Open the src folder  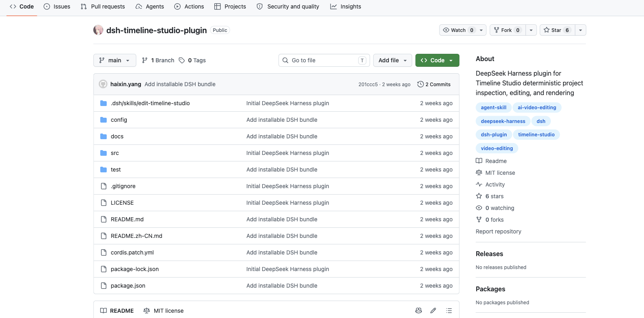click(115, 153)
